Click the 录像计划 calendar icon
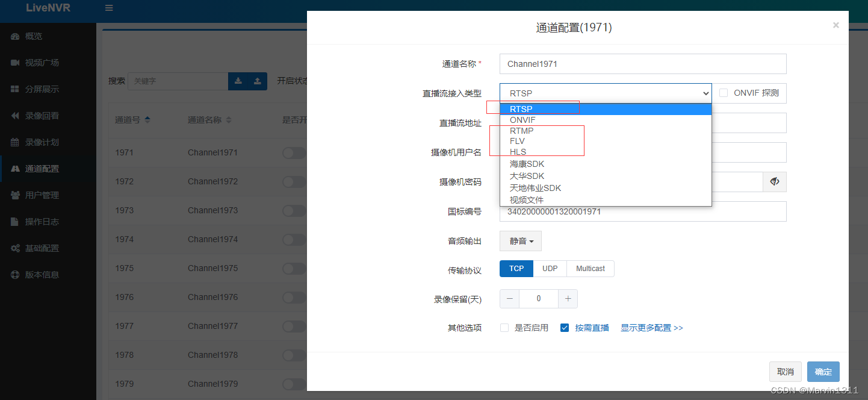This screenshot has width=868, height=400. 15,142
